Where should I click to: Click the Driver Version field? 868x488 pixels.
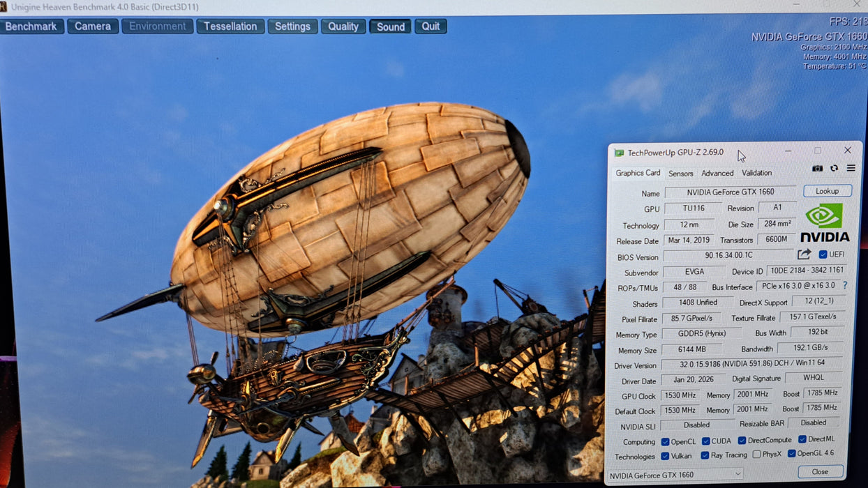point(752,364)
